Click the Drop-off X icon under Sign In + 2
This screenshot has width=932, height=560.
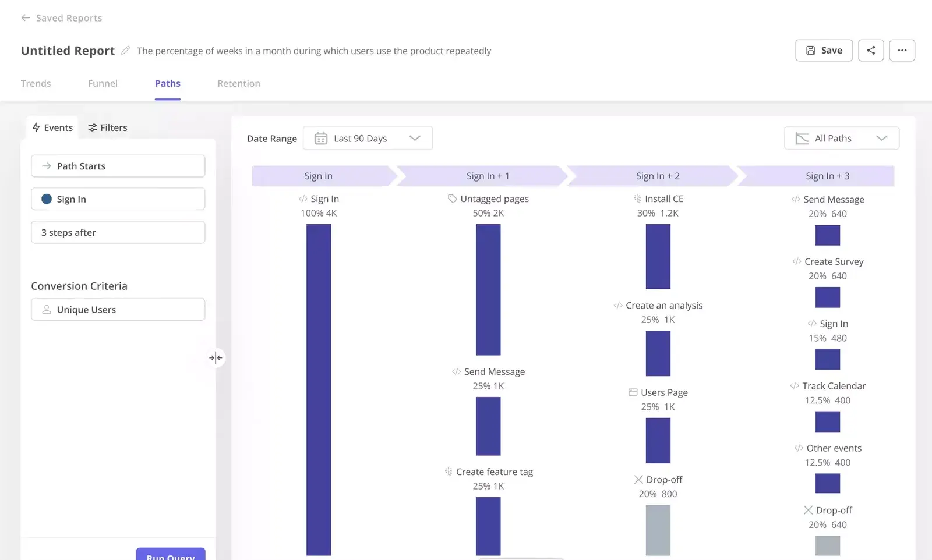click(638, 480)
